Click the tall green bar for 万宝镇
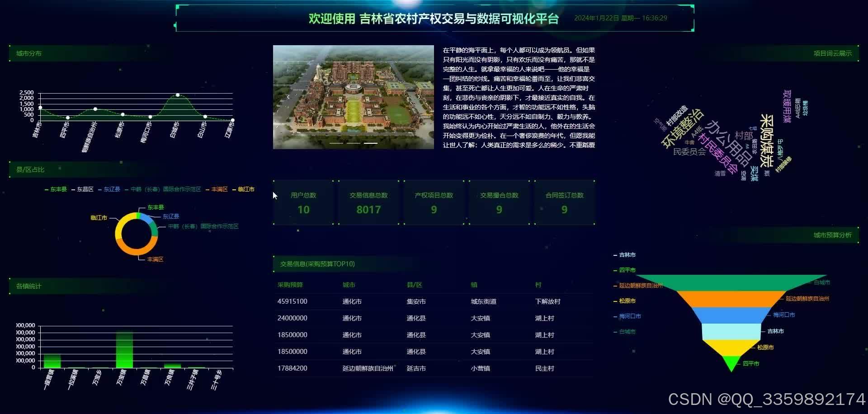 click(x=124, y=350)
